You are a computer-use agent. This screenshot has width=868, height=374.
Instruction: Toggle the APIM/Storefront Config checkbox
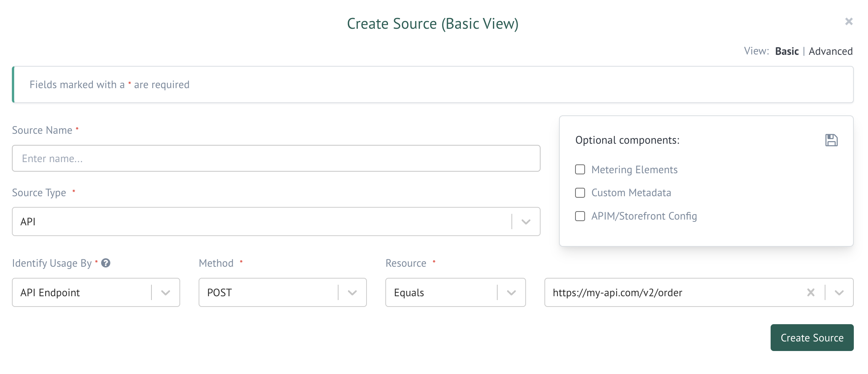coord(580,216)
